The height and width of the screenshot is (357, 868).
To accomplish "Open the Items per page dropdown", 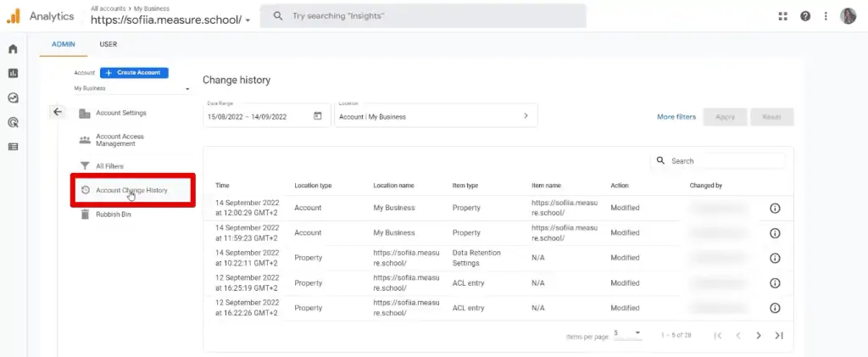I will click(627, 334).
